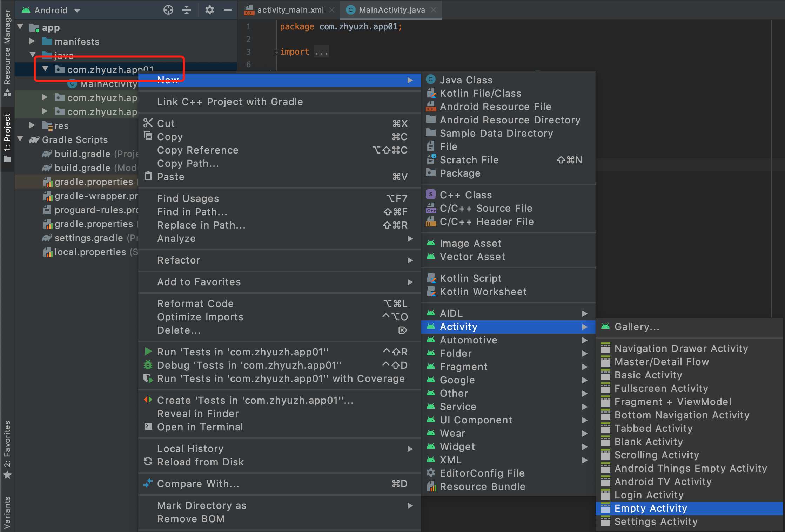Click the Reload from Disk icon
Screen dimensions: 785x532
[148, 461]
